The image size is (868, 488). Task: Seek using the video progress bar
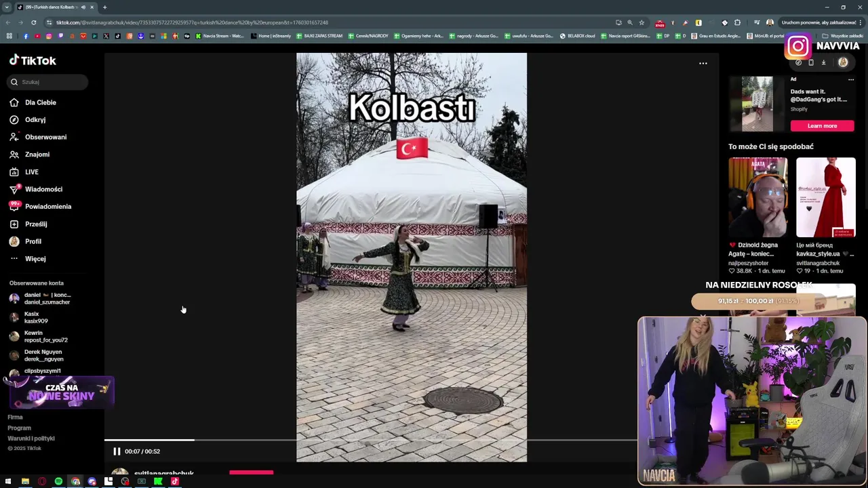370,440
